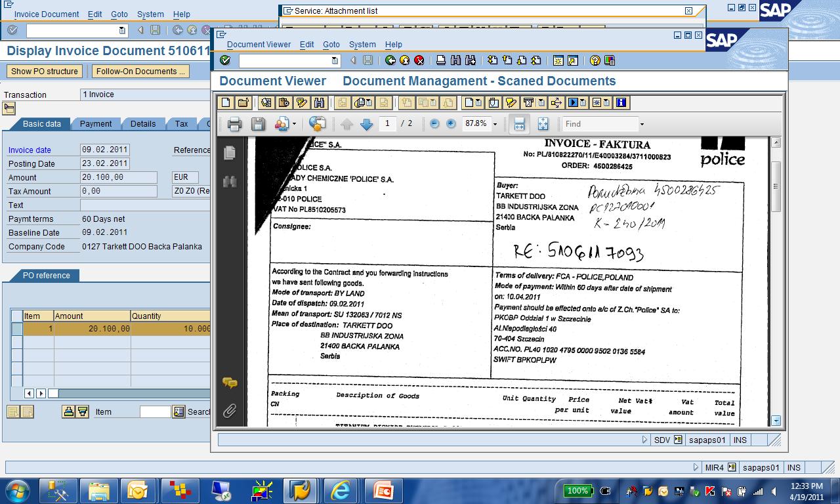Open Internet Explorer from the taskbar
The height and width of the screenshot is (504, 840).
(x=341, y=490)
